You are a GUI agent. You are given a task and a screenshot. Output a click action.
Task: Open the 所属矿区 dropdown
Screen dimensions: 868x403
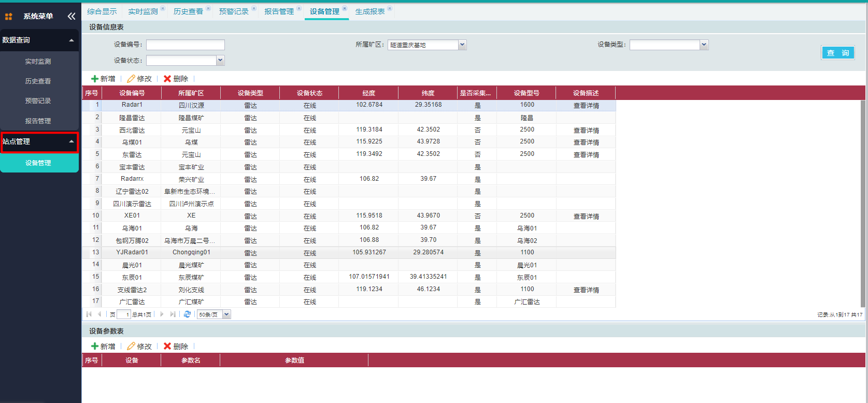462,45
